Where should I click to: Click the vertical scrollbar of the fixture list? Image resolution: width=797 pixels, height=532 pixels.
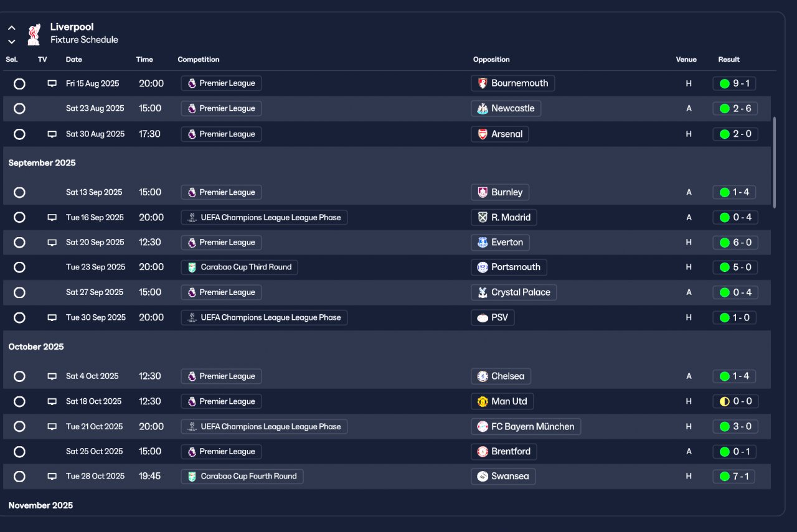[774, 162]
